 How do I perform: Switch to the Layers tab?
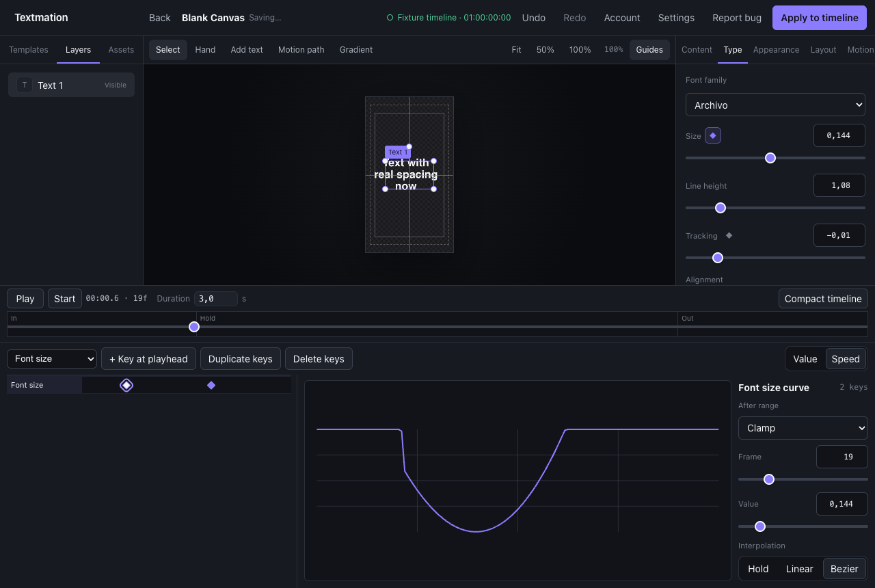(78, 50)
